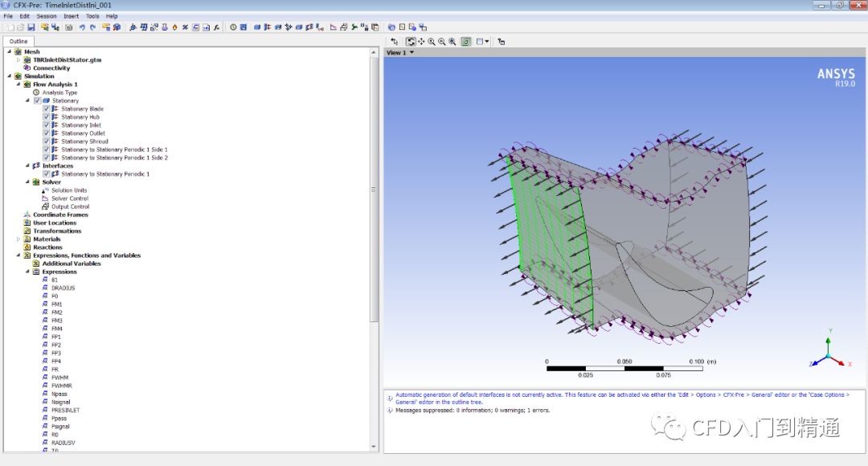Toggle Stationary to Stationary Periodic 1 Side 1 checkbox

point(47,149)
